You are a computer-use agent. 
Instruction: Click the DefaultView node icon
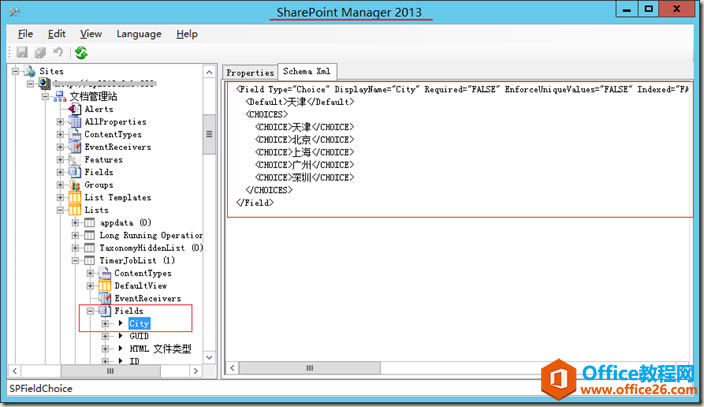pos(105,285)
